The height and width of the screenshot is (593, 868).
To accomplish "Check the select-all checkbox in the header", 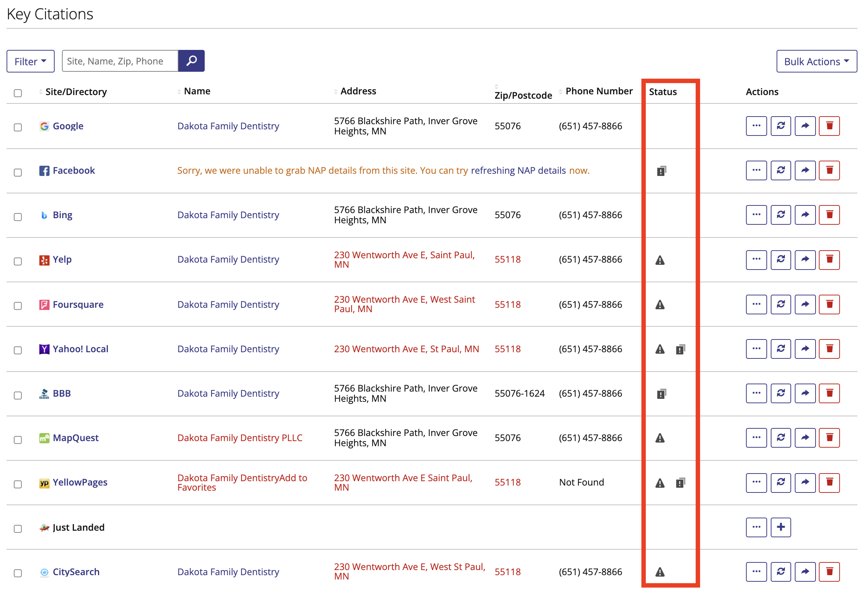I will pyautogui.click(x=17, y=93).
